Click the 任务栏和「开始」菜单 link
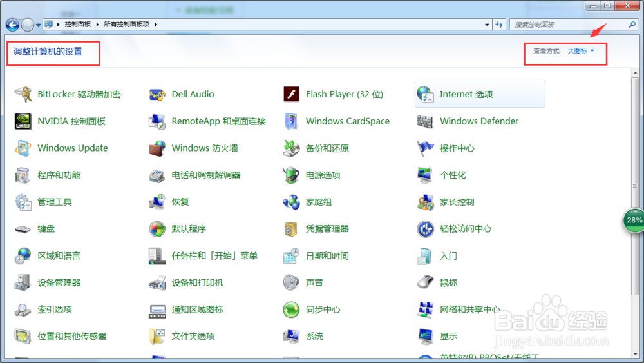Viewport: 644px width, 363px height. pyautogui.click(x=214, y=256)
